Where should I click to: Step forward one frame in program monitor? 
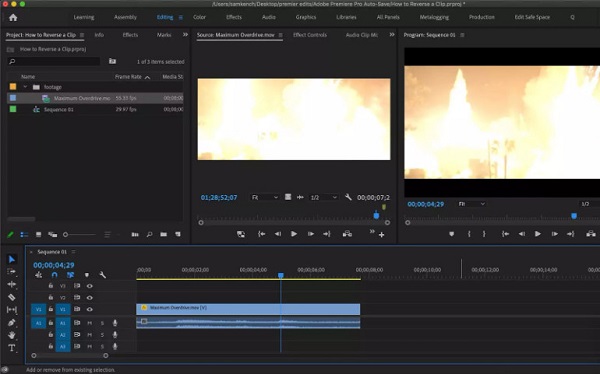tap(554, 234)
